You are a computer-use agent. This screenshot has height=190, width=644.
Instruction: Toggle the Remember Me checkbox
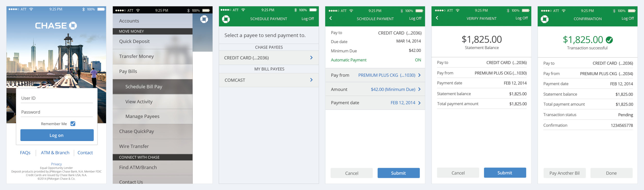[x=73, y=124]
